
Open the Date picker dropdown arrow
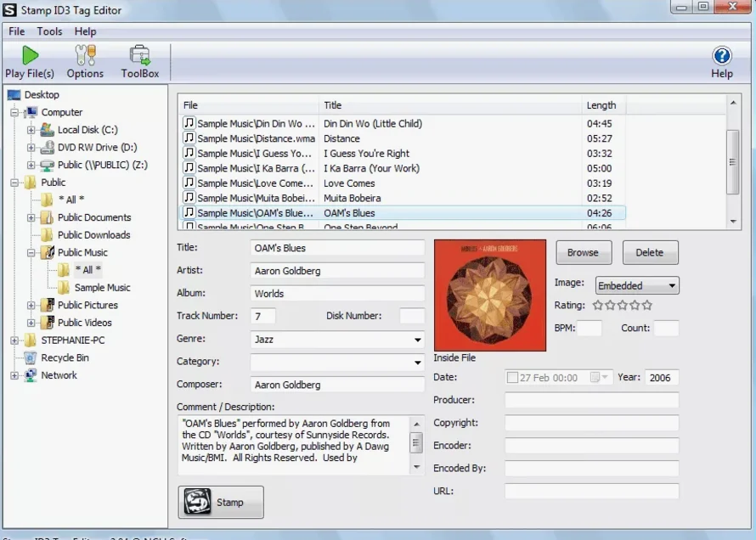pos(604,377)
